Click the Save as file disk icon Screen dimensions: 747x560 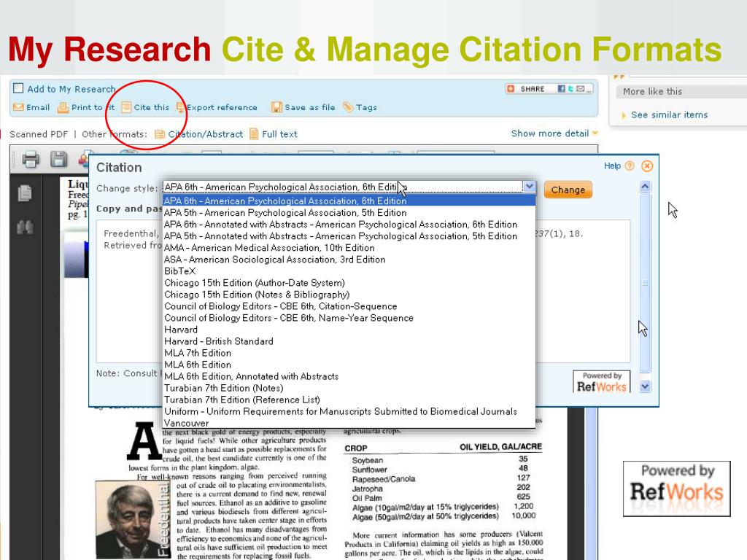(x=276, y=107)
